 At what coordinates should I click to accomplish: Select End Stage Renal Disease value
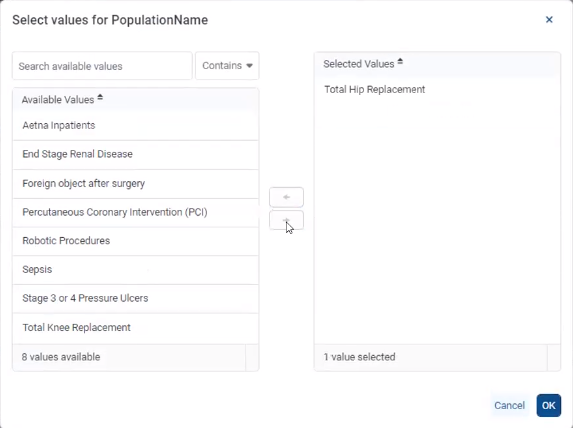[136, 154]
